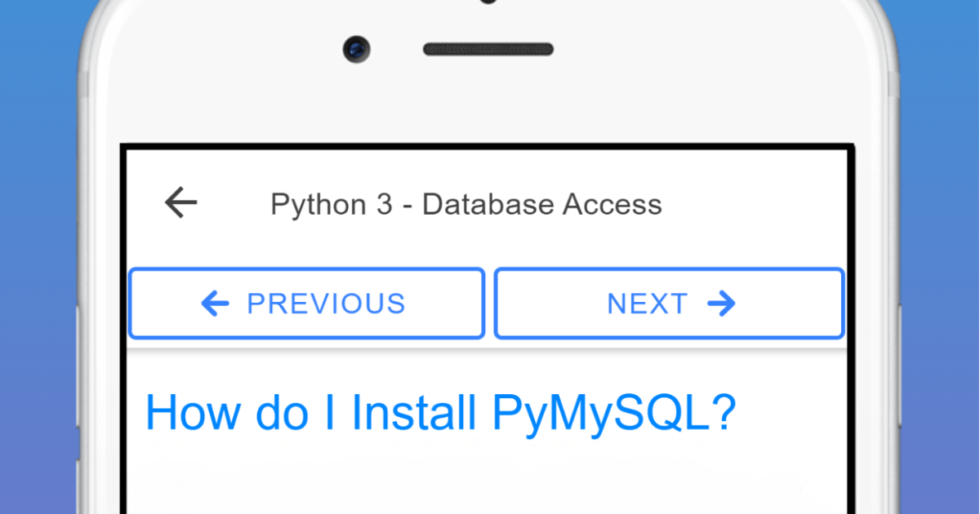Viewport: 980px width, 514px height.
Task: Select the back navigation arrow in the toolbar
Action: pyautogui.click(x=179, y=202)
